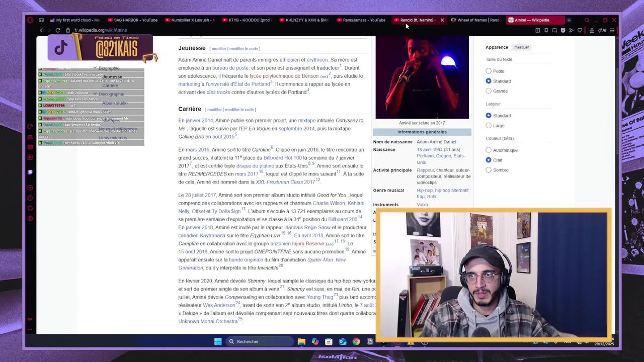Open Copilot icon on the taskbar
This screenshot has width=644, height=362.
click(x=315, y=341)
